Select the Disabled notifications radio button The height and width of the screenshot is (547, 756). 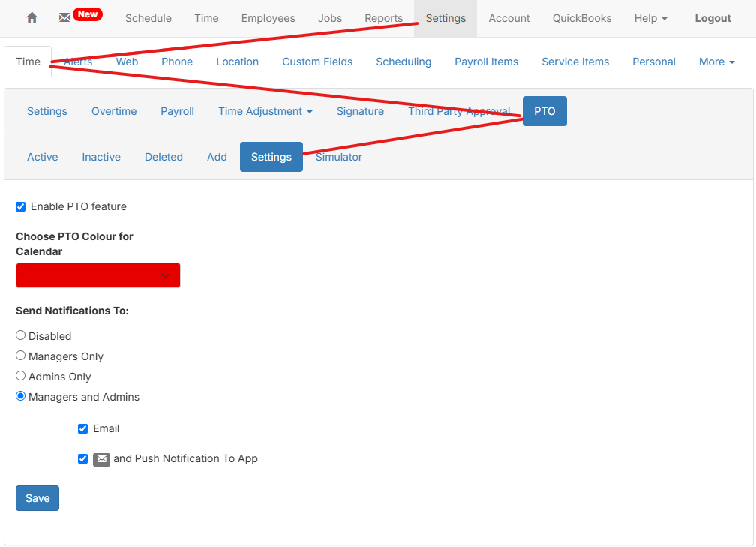tap(20, 335)
